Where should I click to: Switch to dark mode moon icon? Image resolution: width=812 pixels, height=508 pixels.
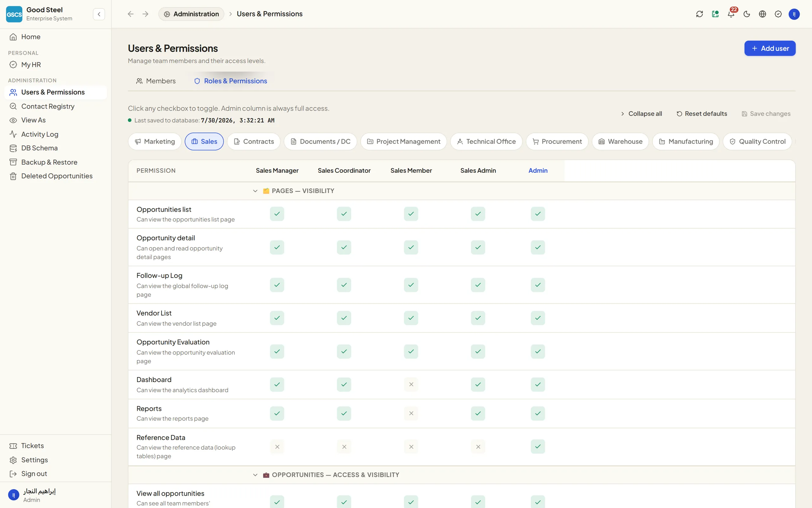747,14
